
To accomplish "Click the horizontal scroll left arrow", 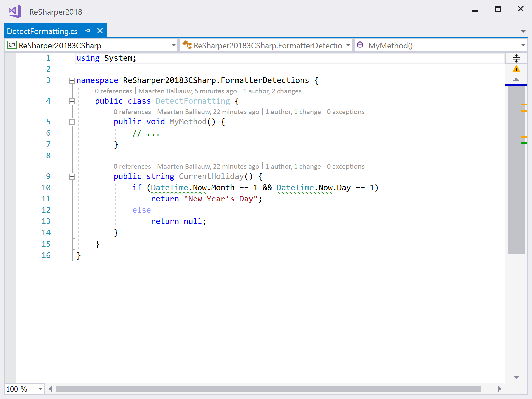I will (x=50, y=389).
